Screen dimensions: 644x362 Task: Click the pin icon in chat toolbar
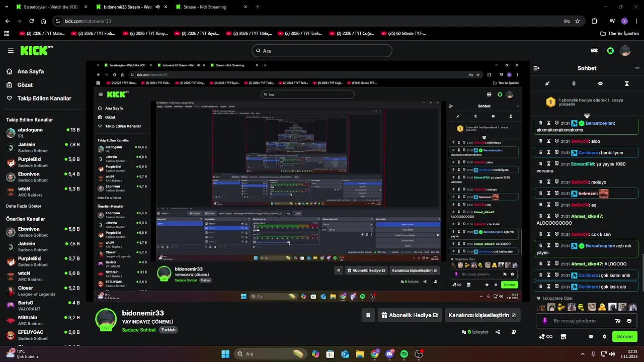click(547, 83)
